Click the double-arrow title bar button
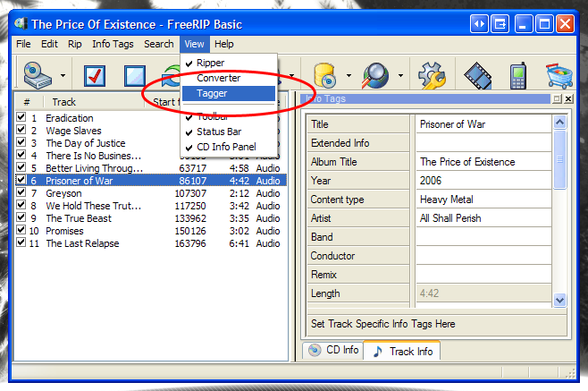 (x=479, y=24)
